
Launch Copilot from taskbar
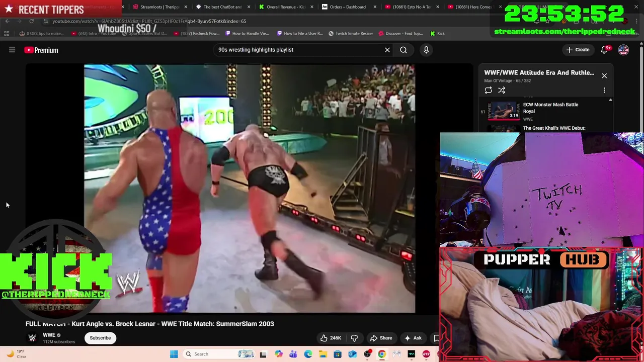click(278, 354)
